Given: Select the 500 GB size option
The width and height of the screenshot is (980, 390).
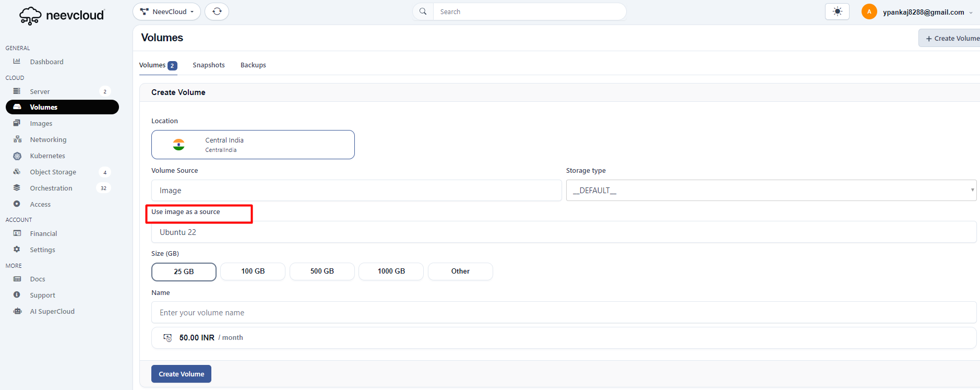Looking at the screenshot, I should coord(322,271).
